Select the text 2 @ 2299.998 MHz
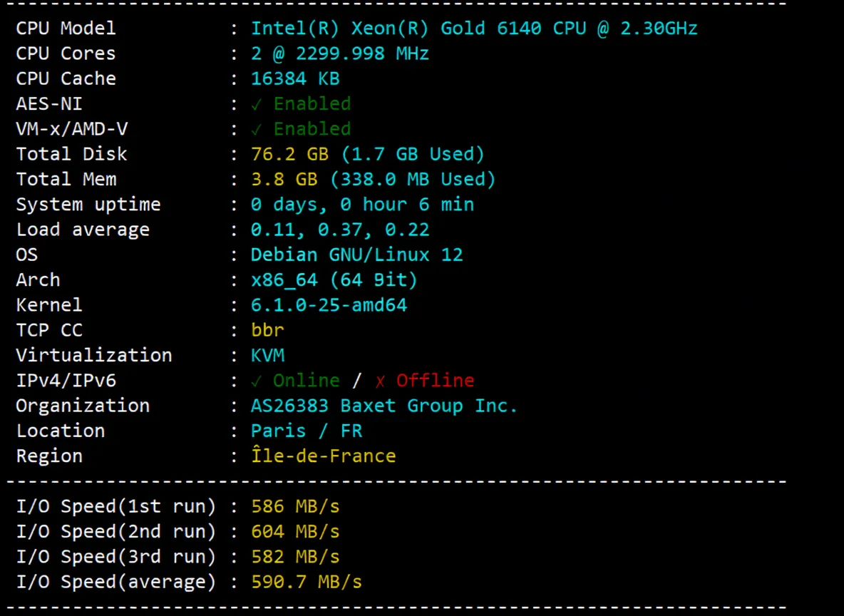844x616 pixels. point(340,53)
